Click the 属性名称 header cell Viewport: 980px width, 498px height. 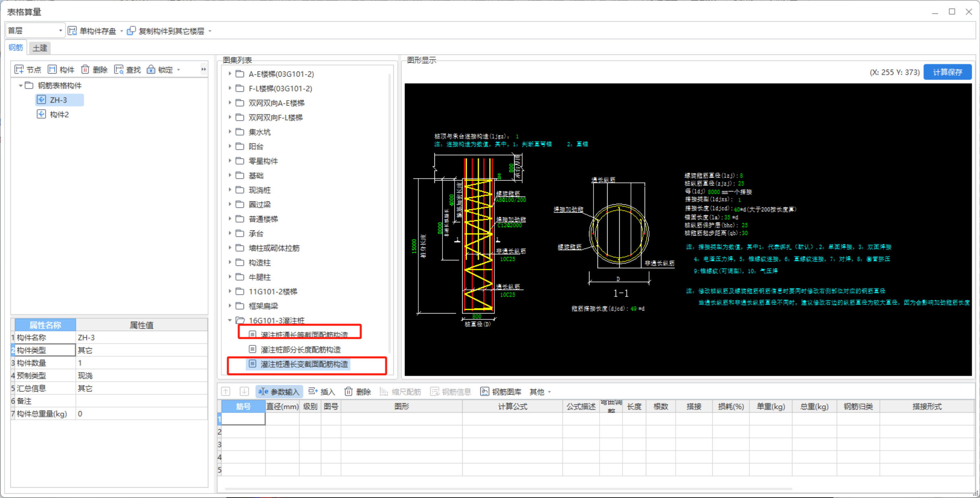click(x=45, y=325)
